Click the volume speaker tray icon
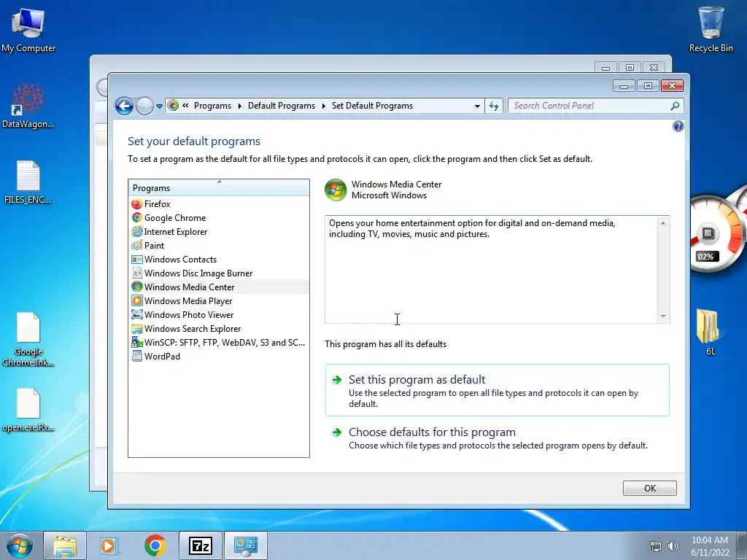The width and height of the screenshot is (747, 560). (673, 546)
